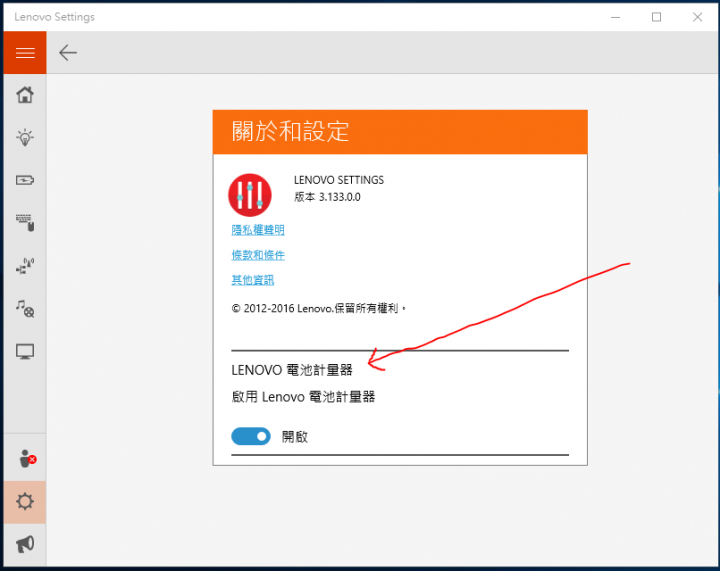Image resolution: width=720 pixels, height=571 pixels.
Task: Click the 關於和設定 header title
Action: pyautogui.click(x=290, y=131)
